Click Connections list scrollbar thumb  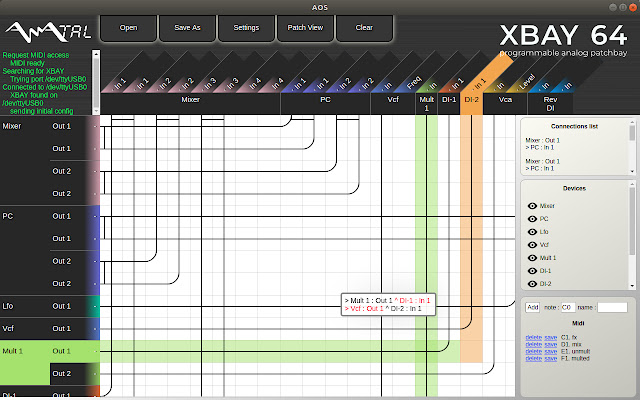(x=632, y=133)
